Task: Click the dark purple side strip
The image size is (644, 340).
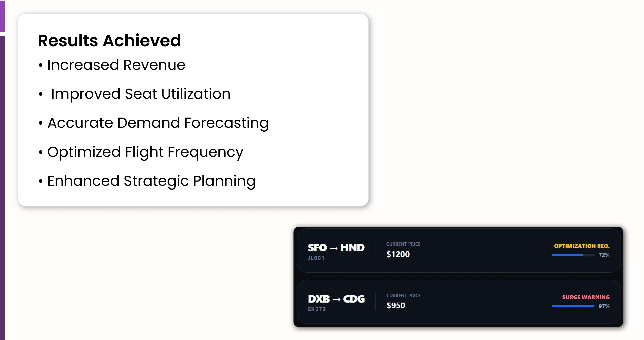Action: tap(3, 188)
